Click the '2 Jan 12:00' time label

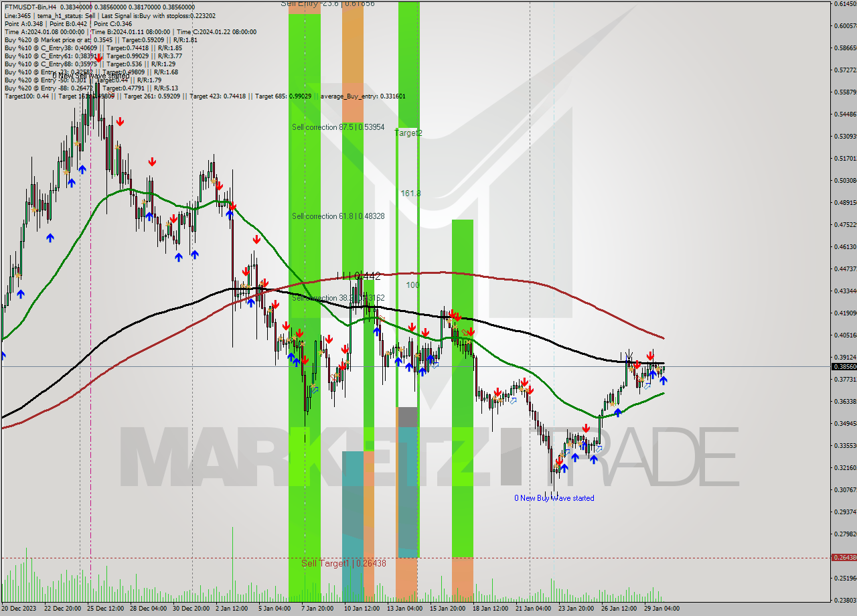click(x=233, y=609)
